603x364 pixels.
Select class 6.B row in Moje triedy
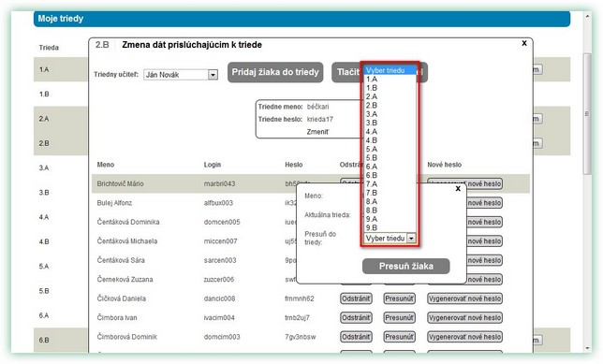coord(61,340)
